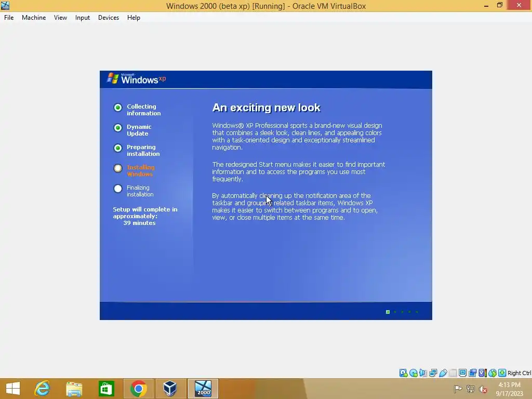Click the VirtualBox window title bar icon
Image resolution: width=532 pixels, height=399 pixels.
(5, 5)
